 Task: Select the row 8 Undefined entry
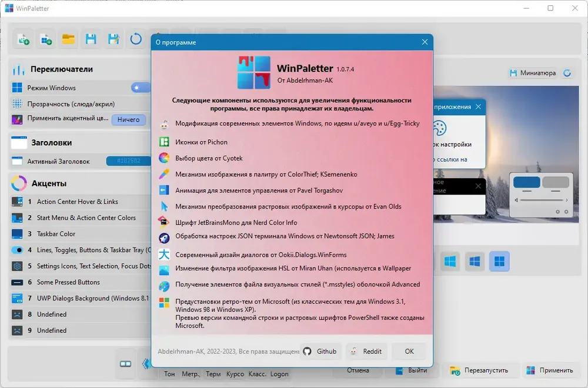(81, 315)
